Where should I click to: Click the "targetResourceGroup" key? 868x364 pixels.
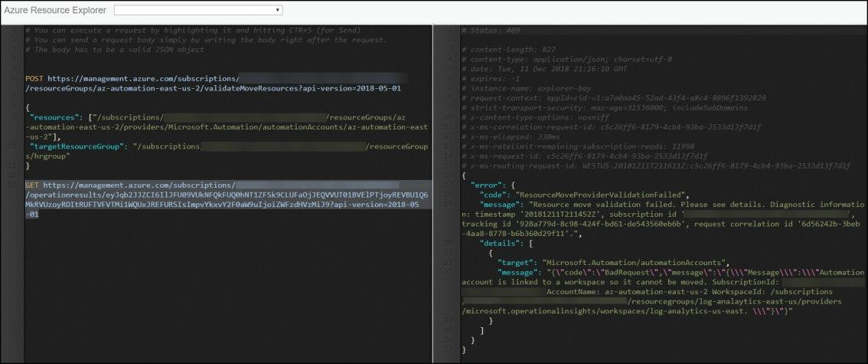tap(77, 146)
